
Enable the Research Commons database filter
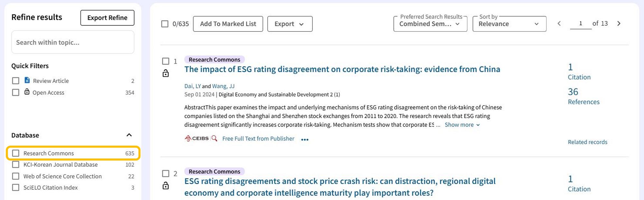pos(16,153)
